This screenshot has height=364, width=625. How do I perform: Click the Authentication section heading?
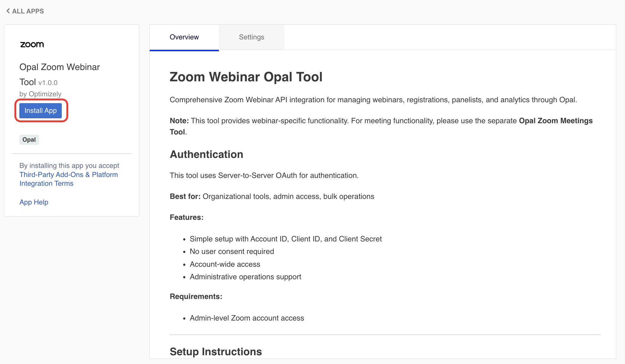(x=206, y=154)
